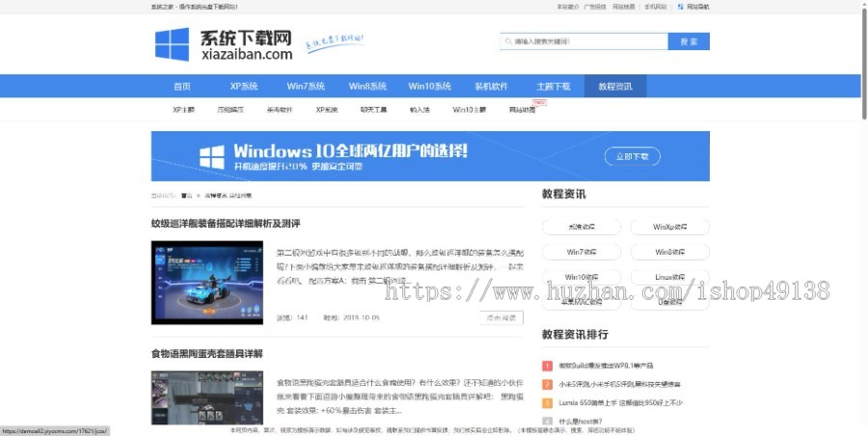Open ranked article about Build and WP8.1
868x436 pixels.
[x=606, y=366]
